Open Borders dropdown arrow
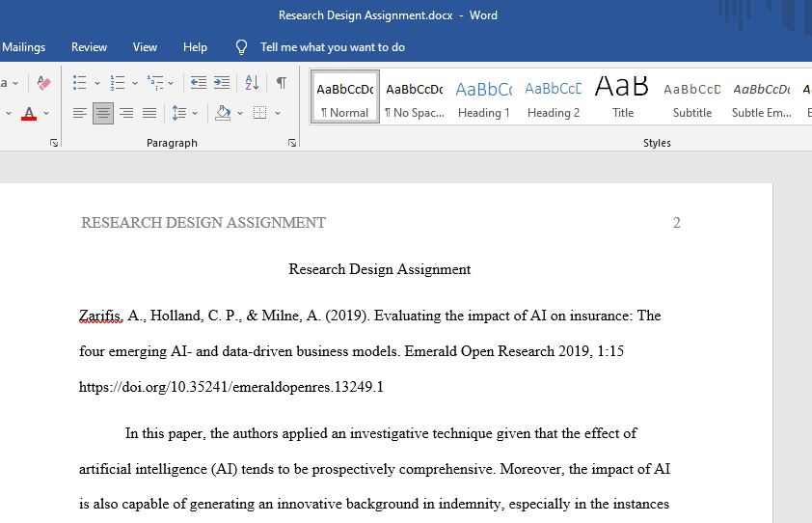812x523 pixels. coord(278,113)
